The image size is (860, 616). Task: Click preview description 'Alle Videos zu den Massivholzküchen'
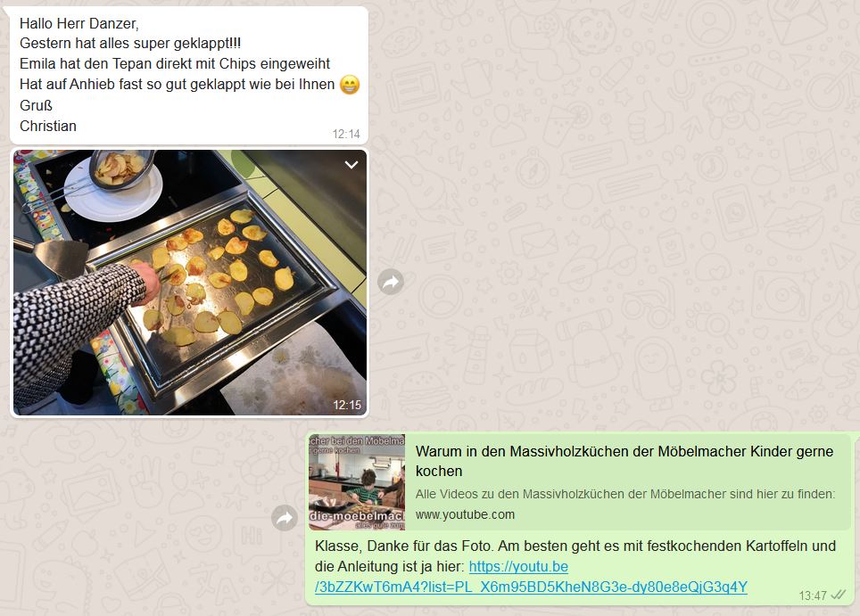pos(625,494)
